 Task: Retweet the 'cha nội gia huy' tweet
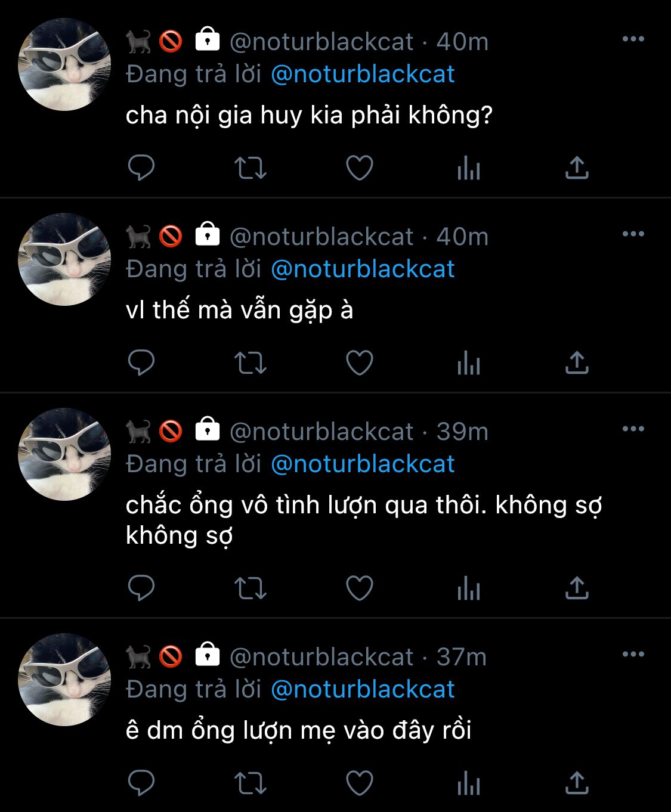click(x=250, y=168)
